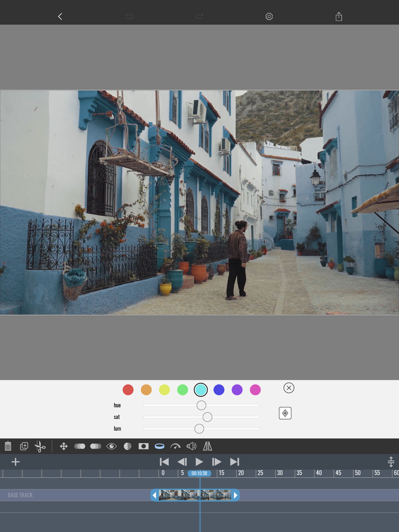Toggle the blue color ring tool
399x532 pixels.
click(160, 446)
